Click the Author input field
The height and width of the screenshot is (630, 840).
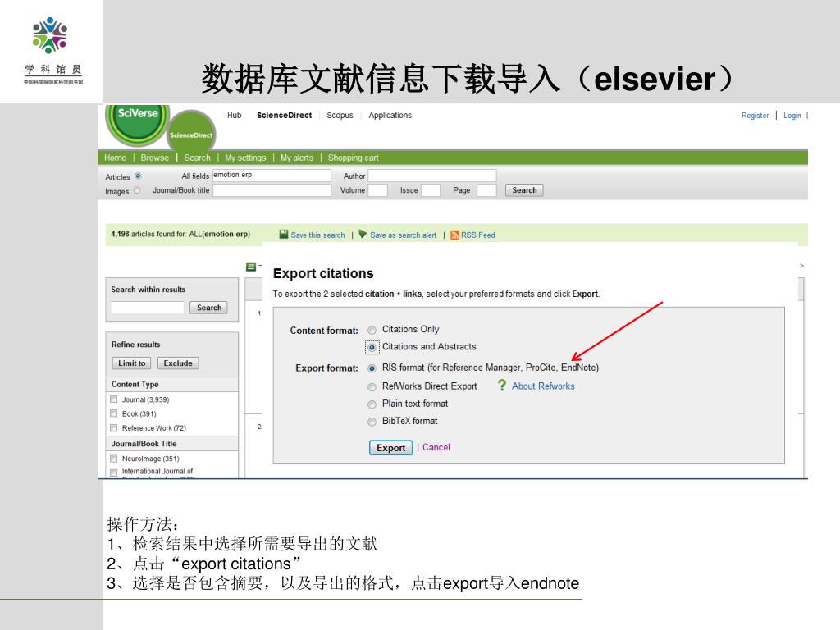(432, 176)
